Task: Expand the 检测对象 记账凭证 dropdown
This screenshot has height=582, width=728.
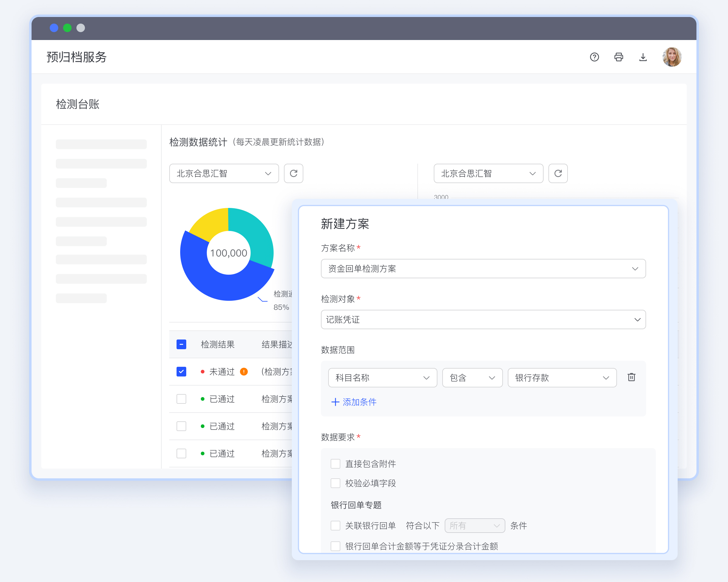Action: [483, 319]
